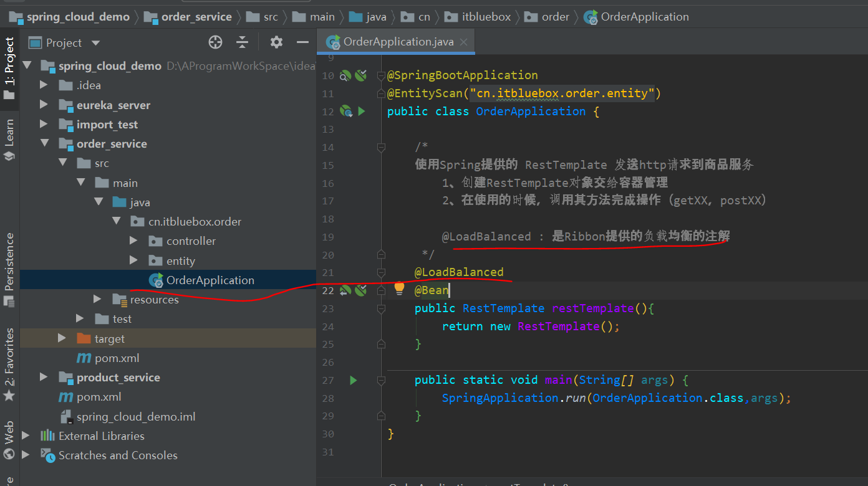Open Project panel settings gear

[276, 42]
